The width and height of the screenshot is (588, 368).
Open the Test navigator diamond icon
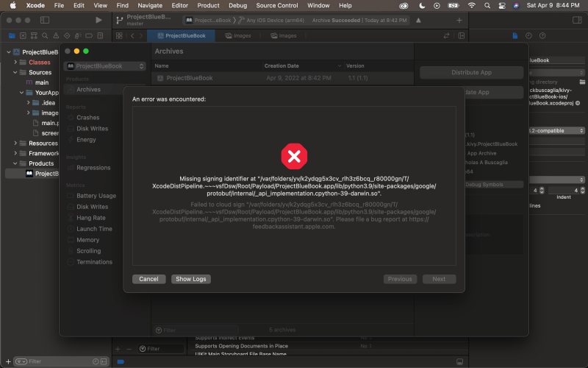click(x=67, y=35)
